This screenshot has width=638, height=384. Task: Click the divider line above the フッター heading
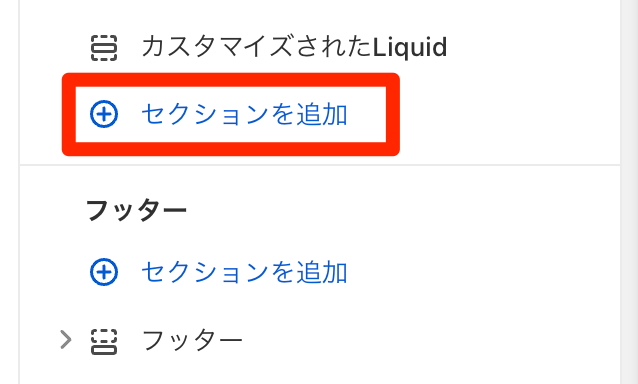pyautogui.click(x=320, y=165)
